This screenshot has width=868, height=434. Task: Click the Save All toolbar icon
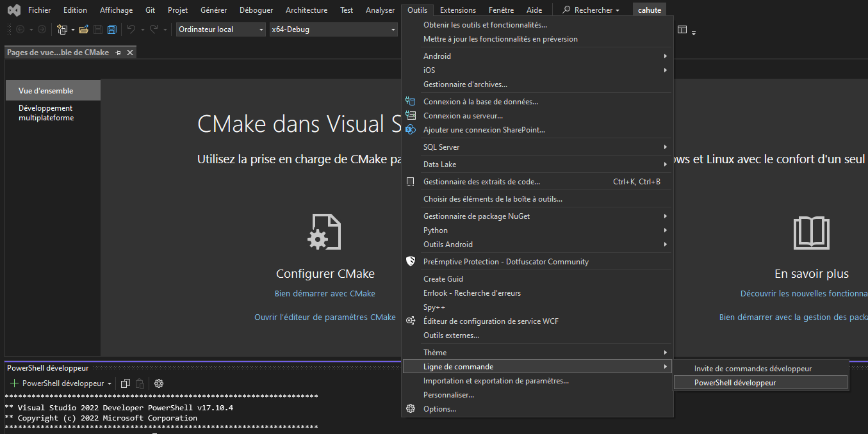pyautogui.click(x=112, y=29)
